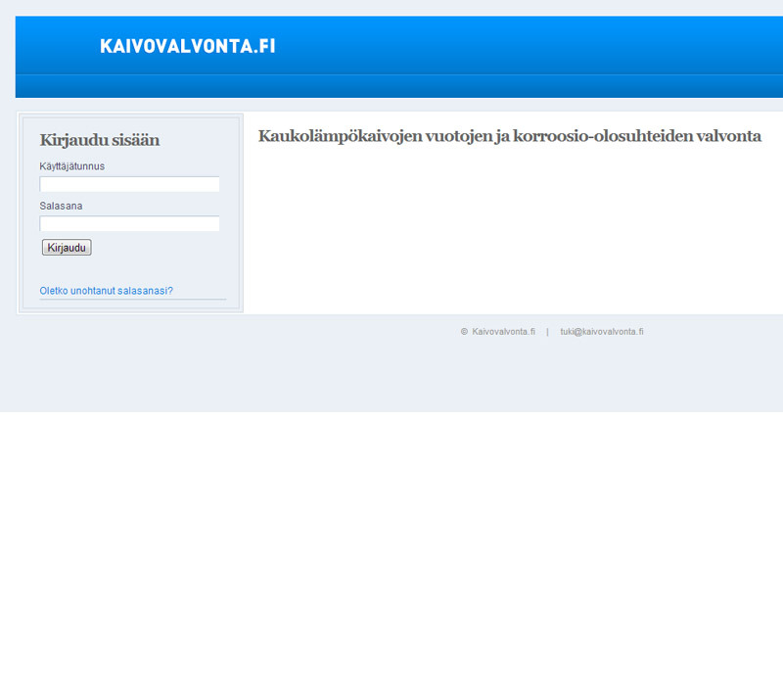Open the tuki@kaivovalvonta.fi email link

point(601,332)
